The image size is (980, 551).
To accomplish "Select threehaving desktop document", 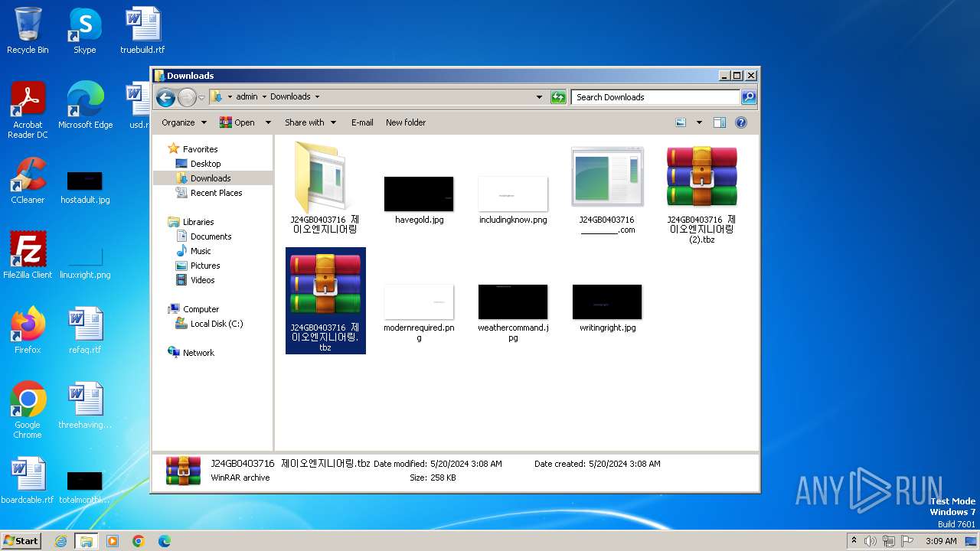I will (85, 406).
